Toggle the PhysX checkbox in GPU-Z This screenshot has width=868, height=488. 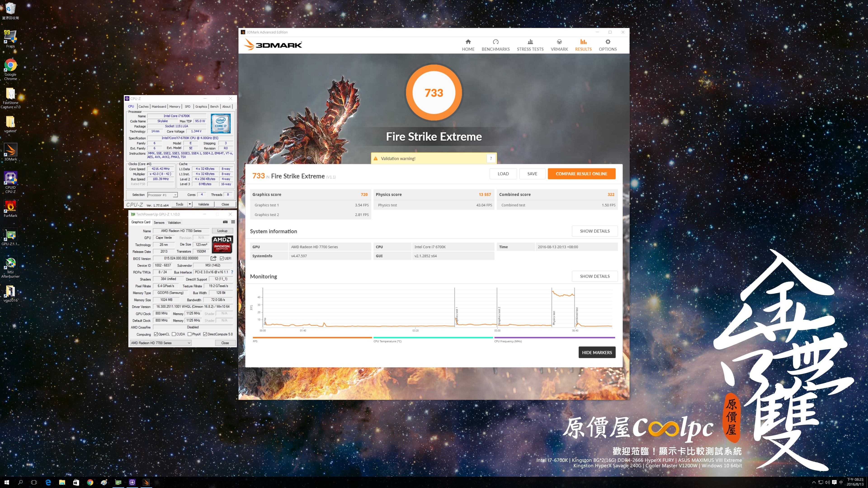pyautogui.click(x=190, y=334)
